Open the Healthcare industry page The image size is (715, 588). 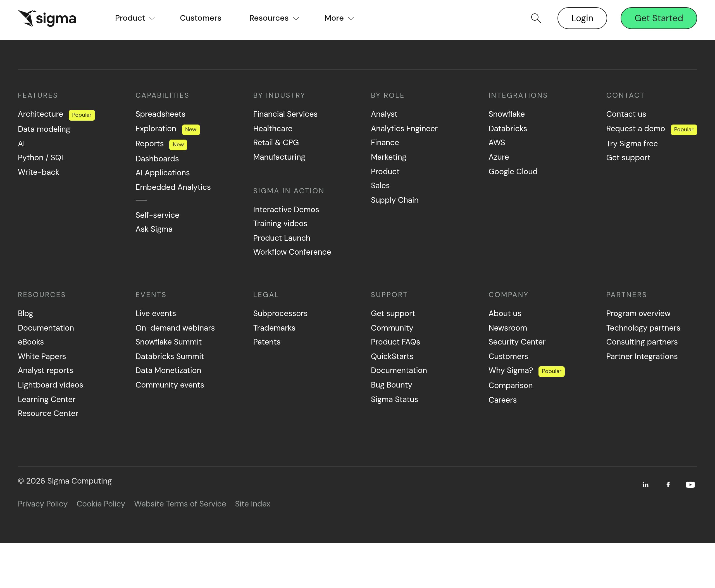tap(272, 128)
